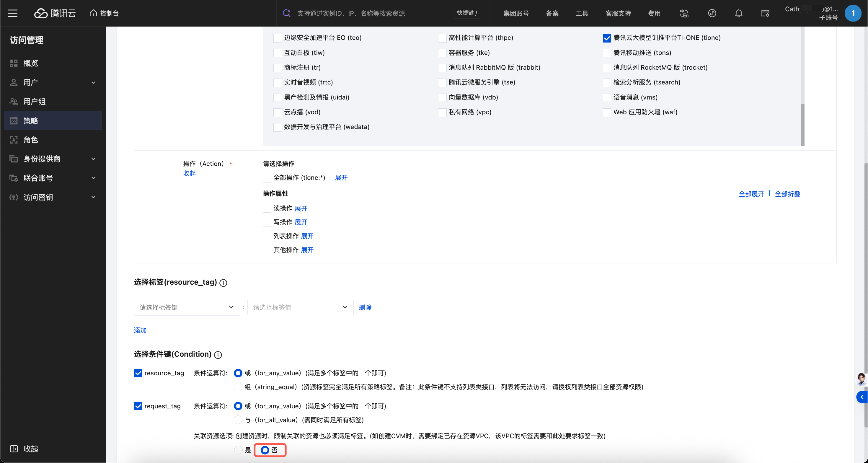
Task: Select 组 (string_equal) operator for resource_tag
Action: [238, 387]
